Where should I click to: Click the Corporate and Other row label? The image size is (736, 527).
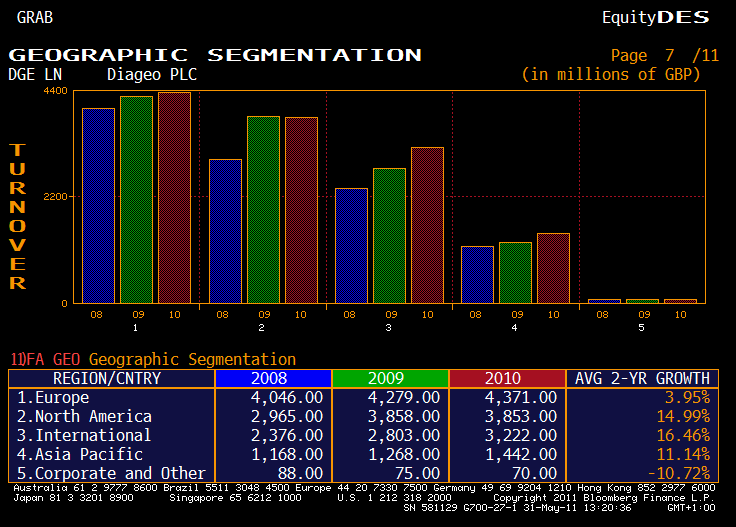(x=111, y=473)
